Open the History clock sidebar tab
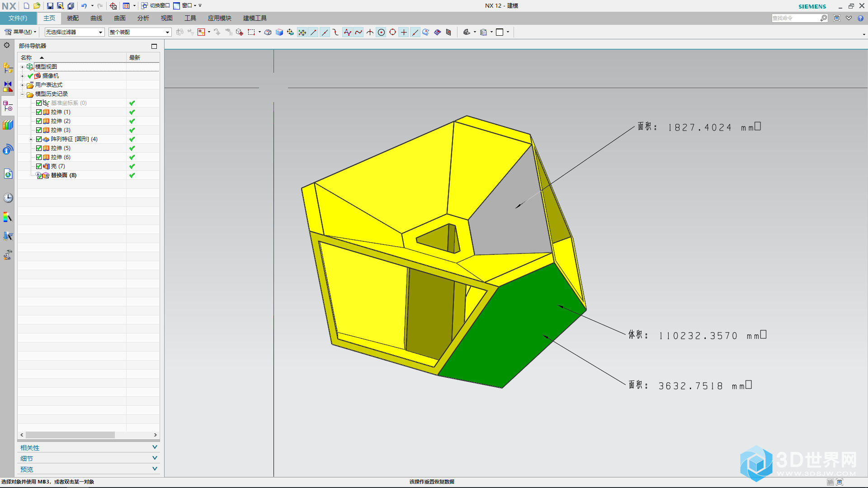868x488 pixels. point(8,197)
